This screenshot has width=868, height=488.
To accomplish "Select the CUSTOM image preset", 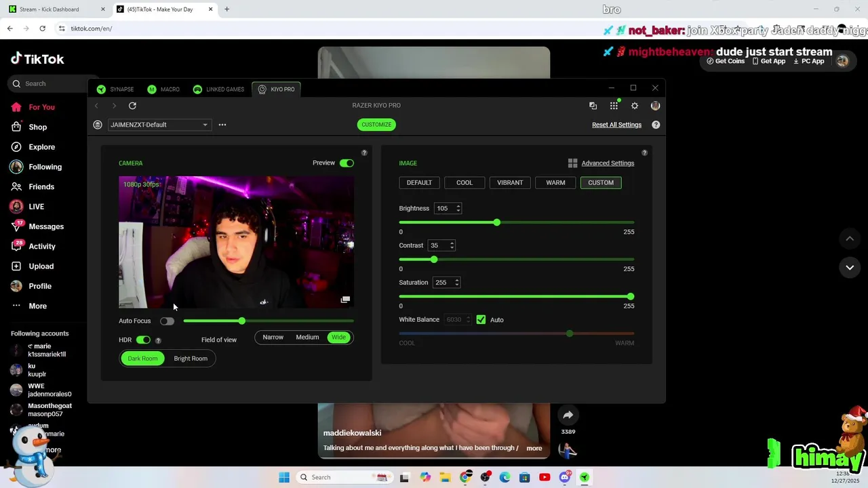I will 601,183.
